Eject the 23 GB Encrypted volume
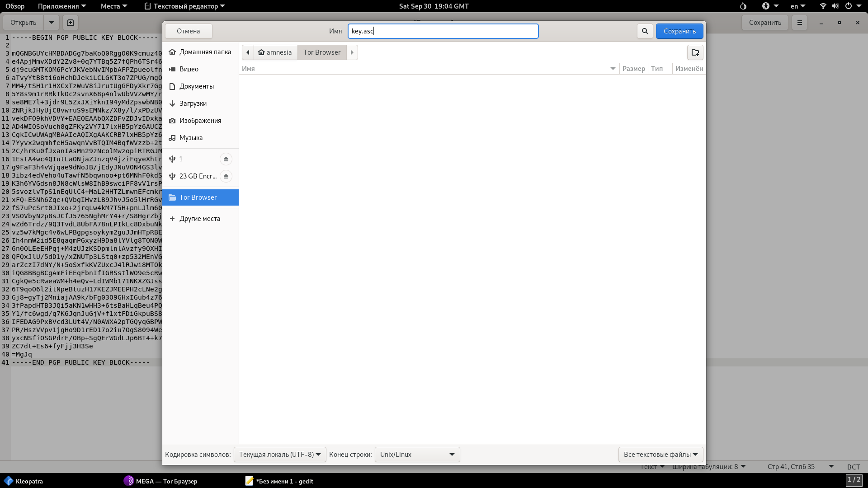This screenshot has height=488, width=868. coord(226,176)
